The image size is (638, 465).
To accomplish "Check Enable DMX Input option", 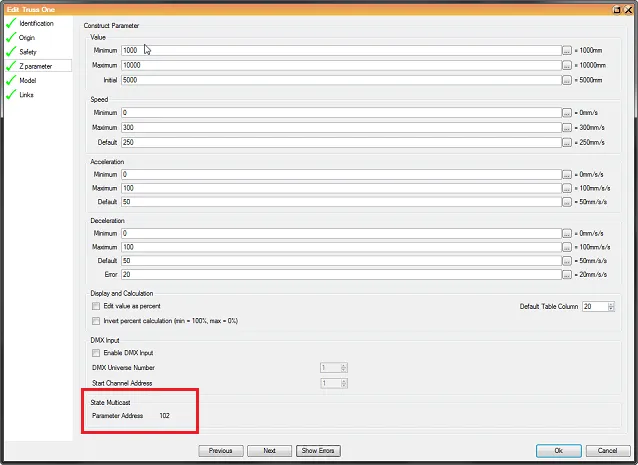I will tap(96, 353).
